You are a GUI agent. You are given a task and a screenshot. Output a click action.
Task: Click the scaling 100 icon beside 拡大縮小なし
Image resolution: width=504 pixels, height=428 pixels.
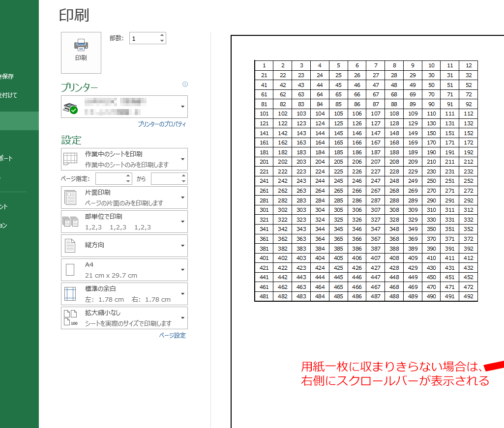pyautogui.click(x=70, y=318)
